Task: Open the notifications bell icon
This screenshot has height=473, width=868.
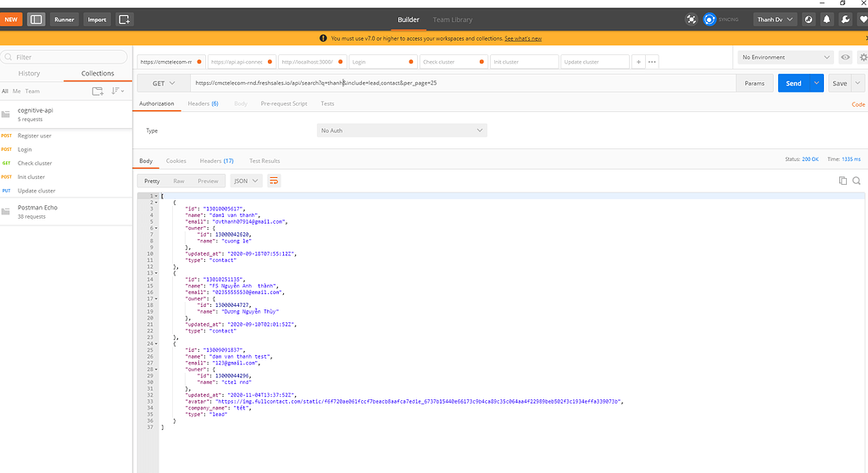Action: pos(826,19)
